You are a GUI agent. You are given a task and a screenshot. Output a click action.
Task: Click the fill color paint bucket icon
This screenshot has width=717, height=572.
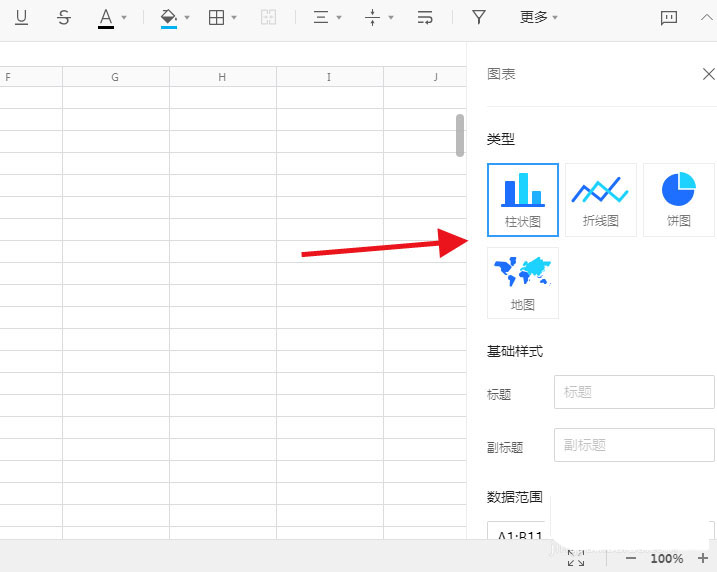[169, 18]
